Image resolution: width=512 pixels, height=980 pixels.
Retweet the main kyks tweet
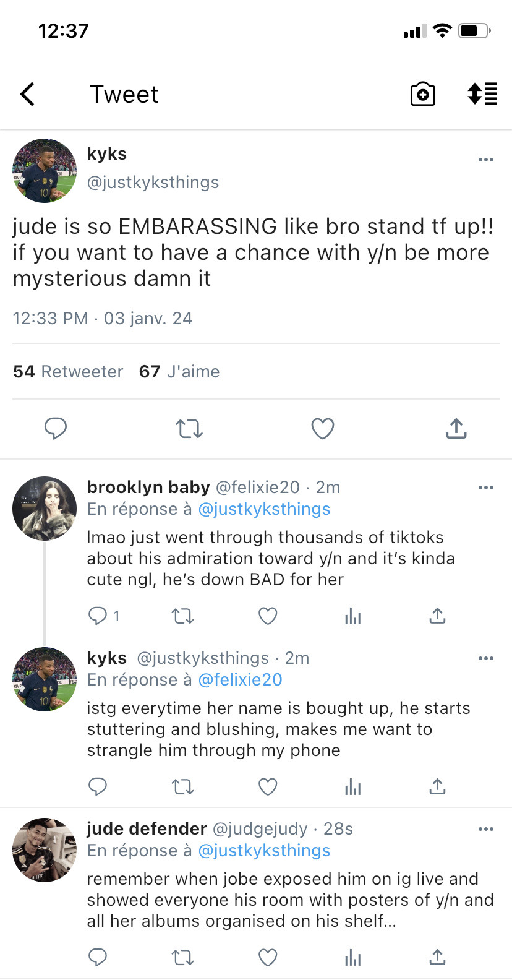[x=189, y=428]
